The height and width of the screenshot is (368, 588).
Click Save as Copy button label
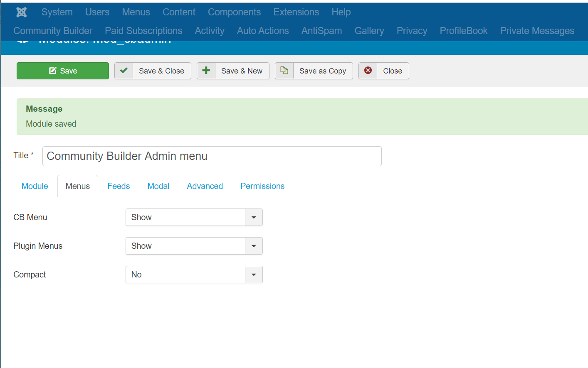[323, 71]
